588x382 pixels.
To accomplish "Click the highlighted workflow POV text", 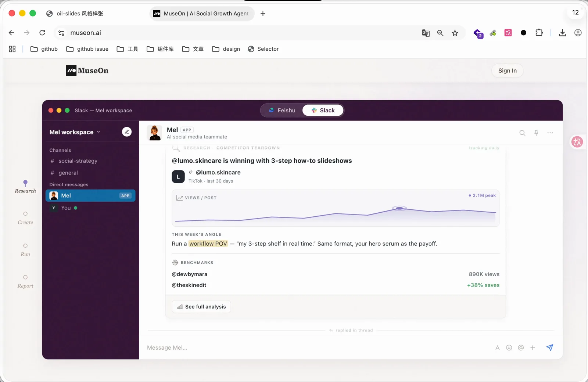I will pos(208,244).
